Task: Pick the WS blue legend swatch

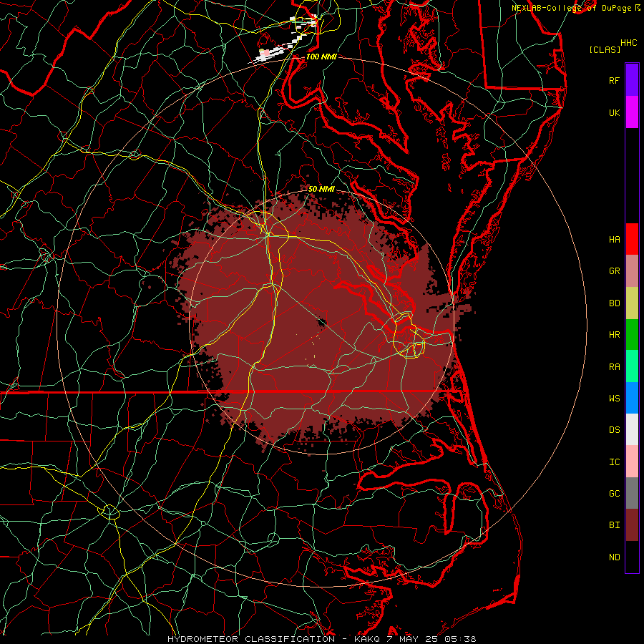Action: [632, 398]
